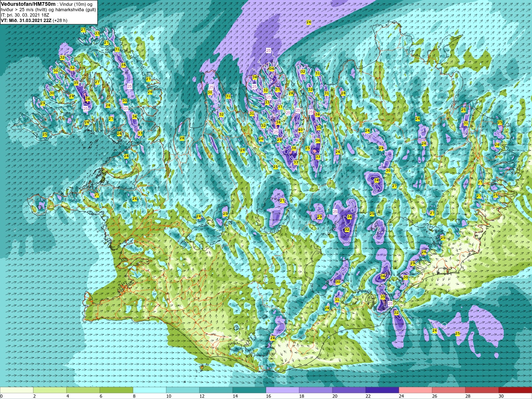Click the "0" tick on the color scale
This screenshot has width=532, height=399.
pyautogui.click(x=1, y=396)
